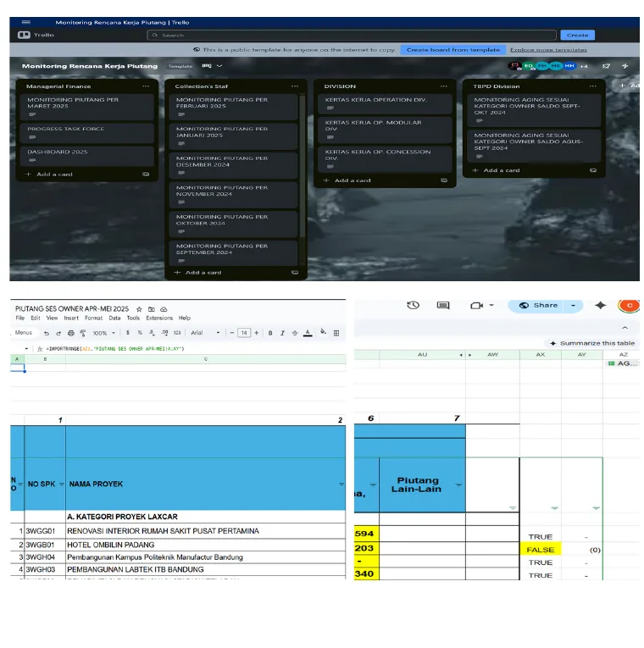Image resolution: width=644 pixels, height=648 pixels.
Task: Click the Collection's Staf list scrollbar
Action: [x=303, y=165]
